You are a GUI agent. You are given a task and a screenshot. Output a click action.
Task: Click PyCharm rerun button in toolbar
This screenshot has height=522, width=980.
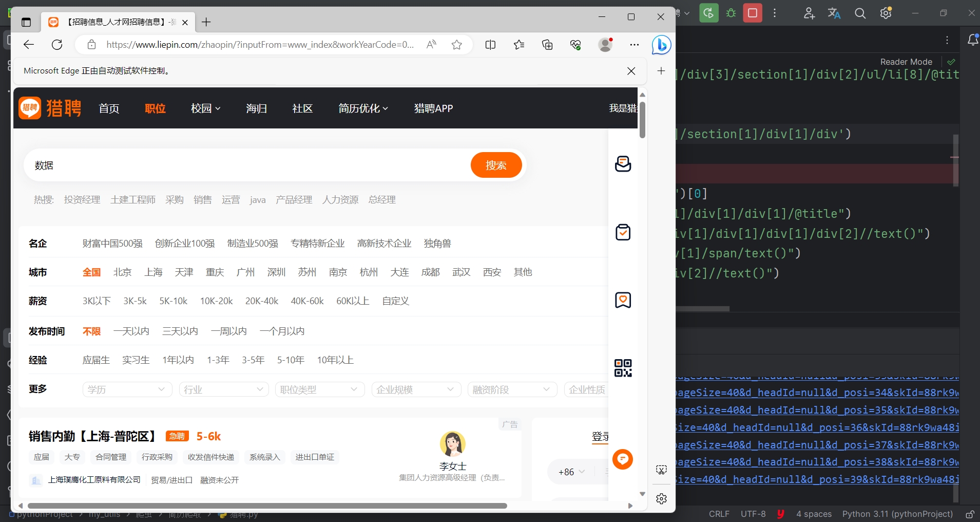click(x=709, y=13)
